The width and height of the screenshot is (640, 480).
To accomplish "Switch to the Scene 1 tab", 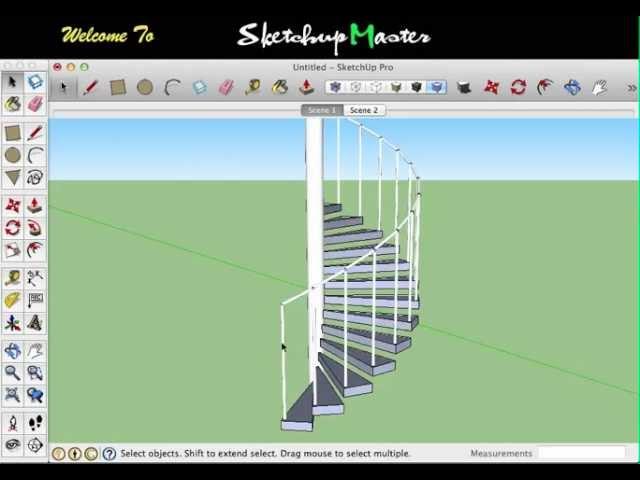I will (x=322, y=110).
